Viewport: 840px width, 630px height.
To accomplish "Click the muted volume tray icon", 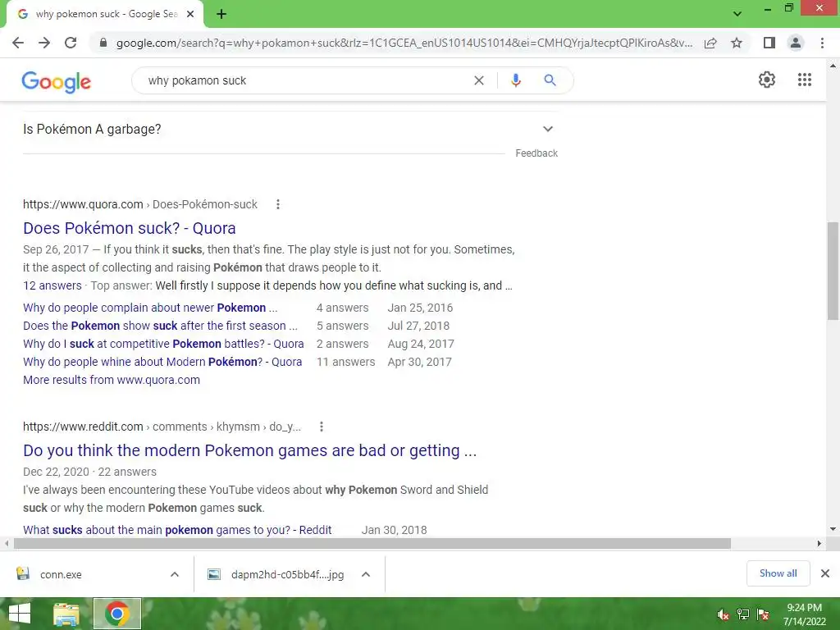I will click(x=724, y=614).
